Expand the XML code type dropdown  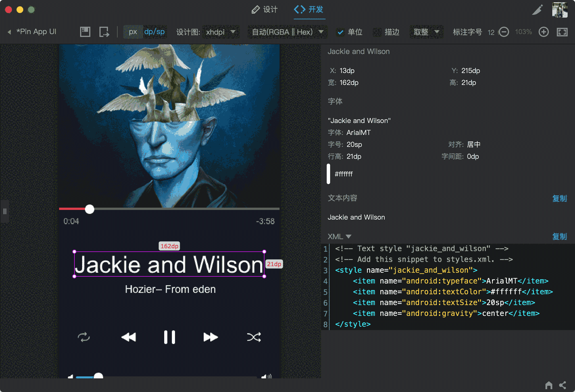[x=339, y=236]
